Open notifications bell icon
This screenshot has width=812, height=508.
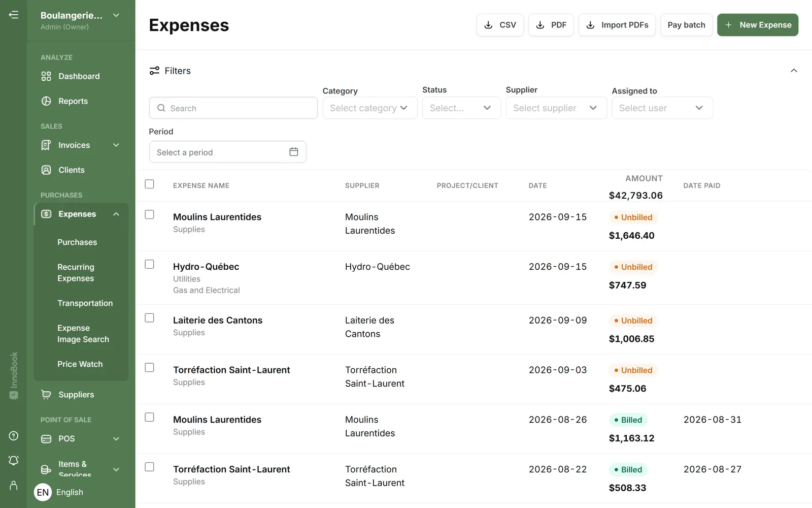click(14, 460)
